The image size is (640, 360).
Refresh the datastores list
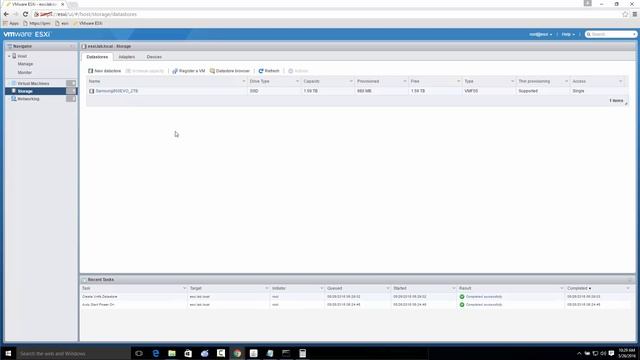coord(269,71)
